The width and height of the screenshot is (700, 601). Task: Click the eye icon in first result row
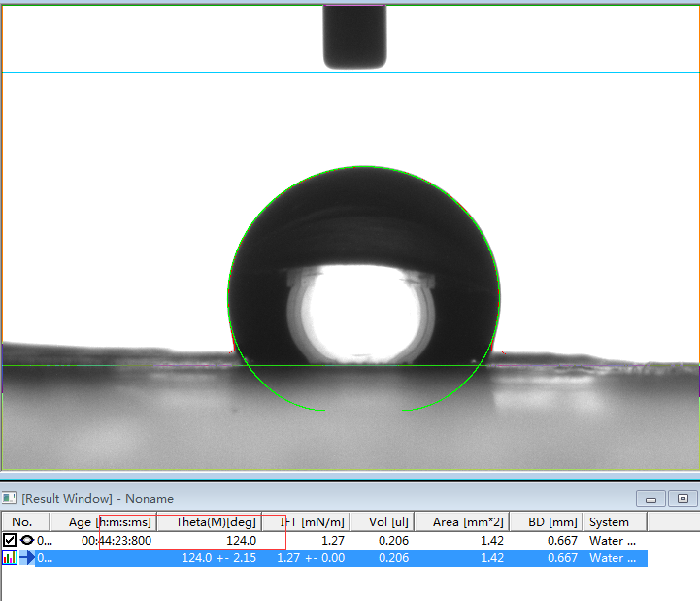click(27, 540)
